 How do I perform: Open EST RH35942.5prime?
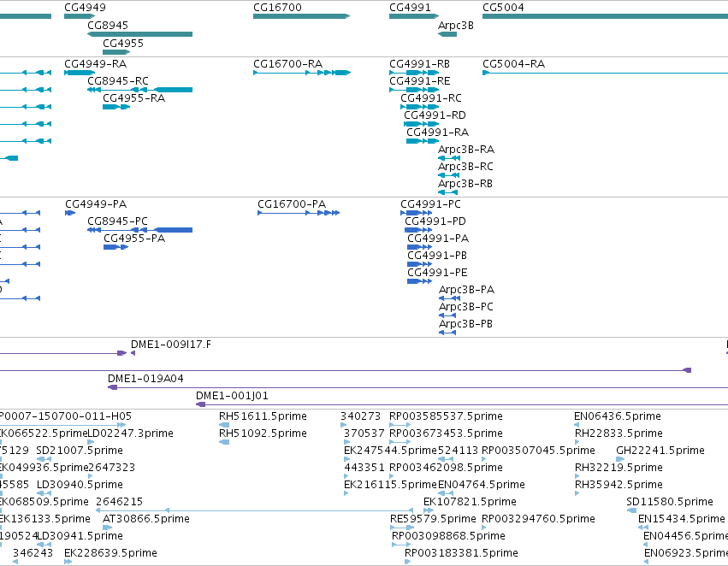click(619, 485)
